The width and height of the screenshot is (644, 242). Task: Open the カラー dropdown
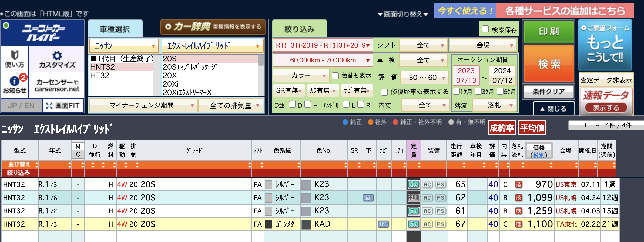point(301,75)
